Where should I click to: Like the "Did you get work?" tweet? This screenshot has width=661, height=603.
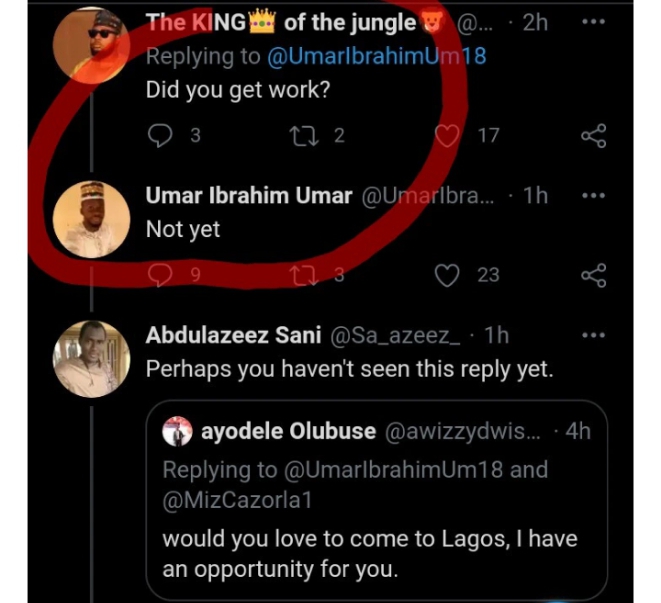(449, 136)
